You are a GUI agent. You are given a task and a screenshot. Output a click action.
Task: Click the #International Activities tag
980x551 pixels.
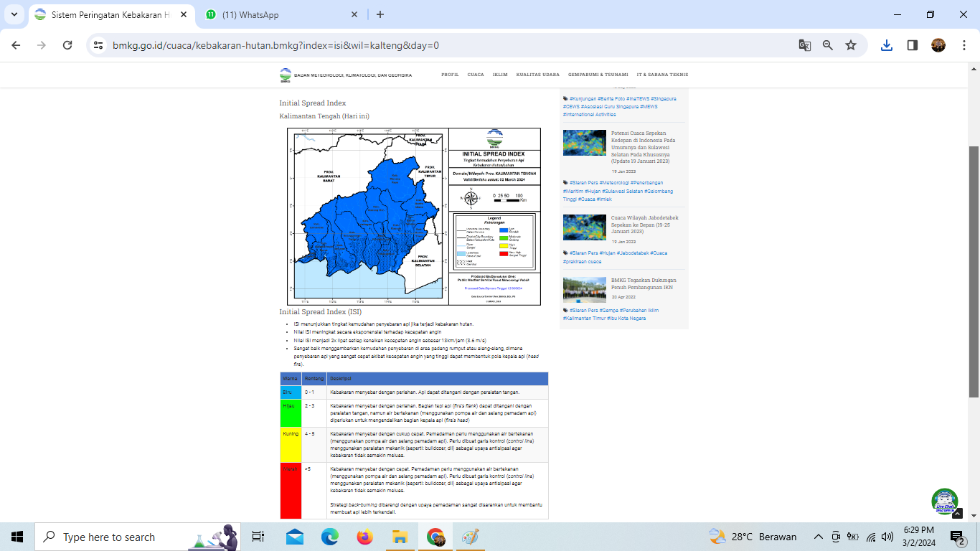coord(589,115)
